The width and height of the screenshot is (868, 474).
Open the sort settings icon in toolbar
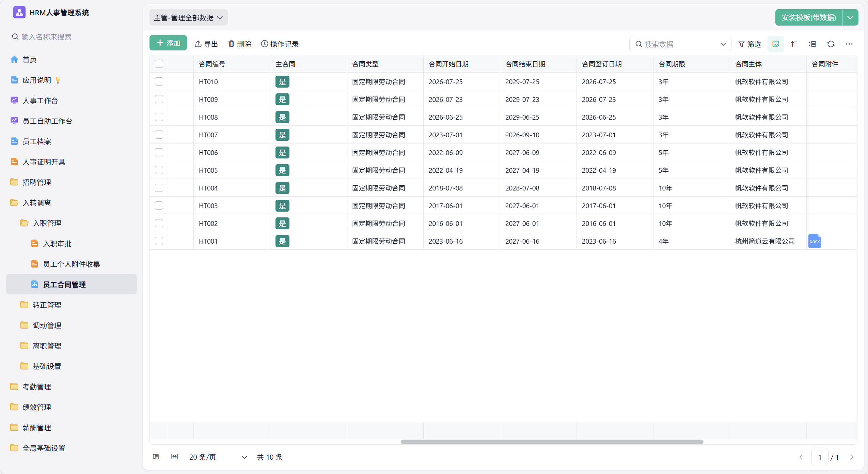click(x=794, y=44)
